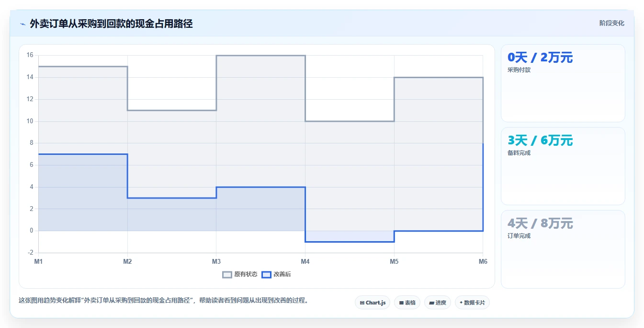The height and width of the screenshot is (328, 644).
Task: Click the icon inside the 表格 tag
Action: (401, 303)
